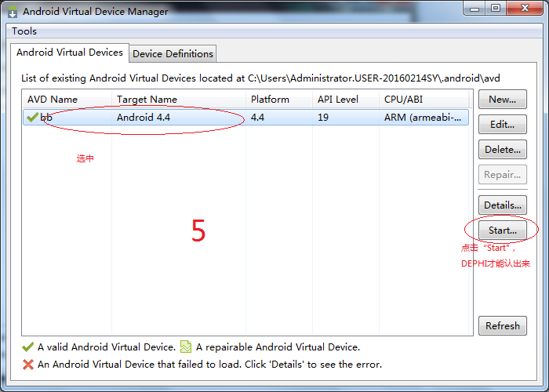
Task: Select the Android Virtual Devices tab
Action: point(70,53)
